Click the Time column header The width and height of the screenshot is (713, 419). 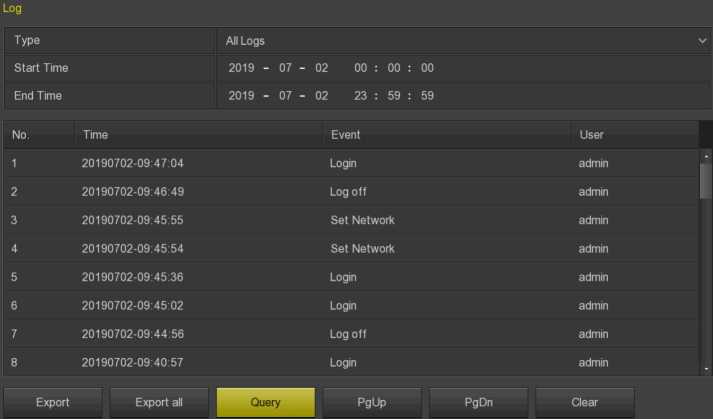pyautogui.click(x=200, y=134)
